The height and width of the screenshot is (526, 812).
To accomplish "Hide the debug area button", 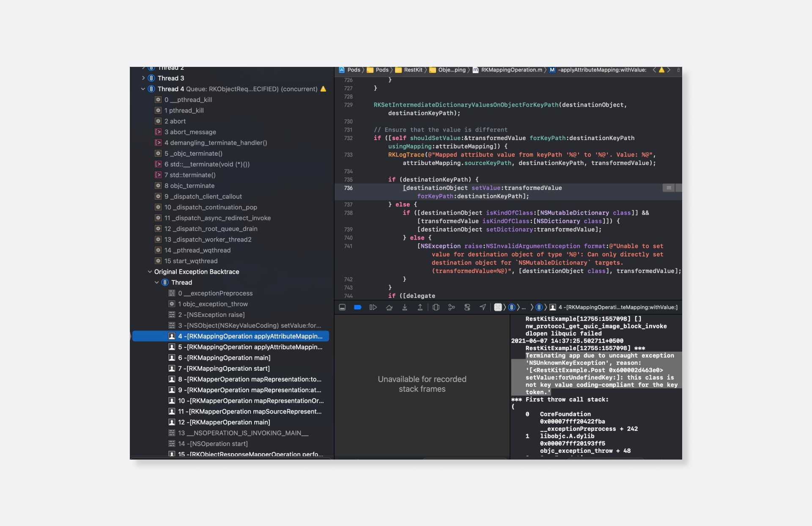I will [342, 307].
